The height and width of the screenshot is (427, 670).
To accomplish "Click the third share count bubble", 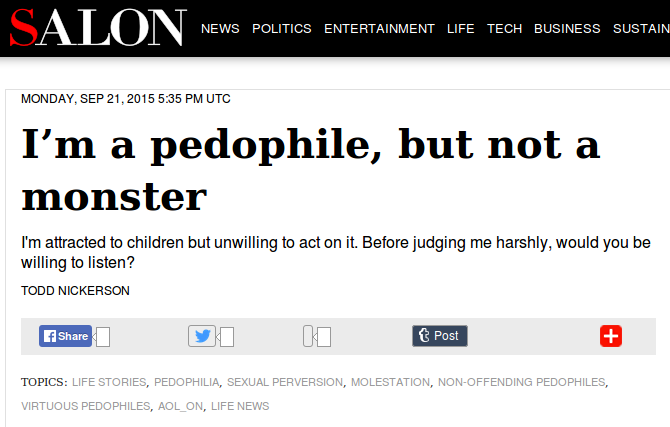I will [322, 337].
